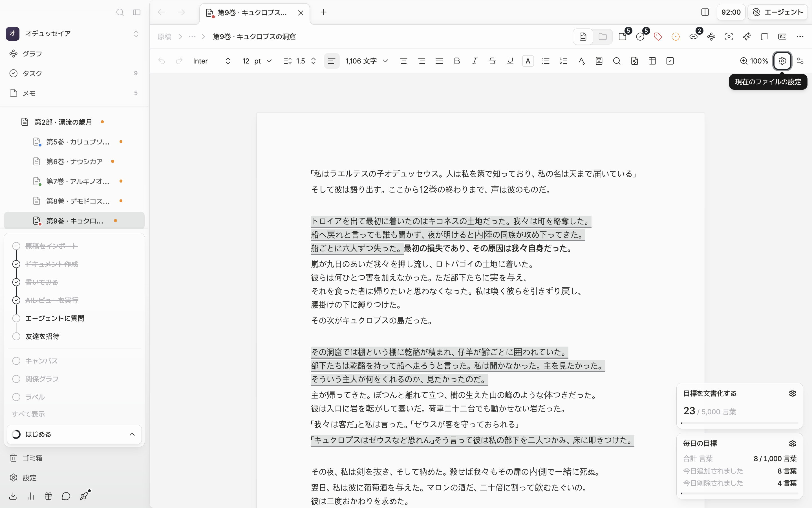The height and width of the screenshot is (508, 812).
Task: Open the more options ellipsis menu
Action: coord(800,37)
